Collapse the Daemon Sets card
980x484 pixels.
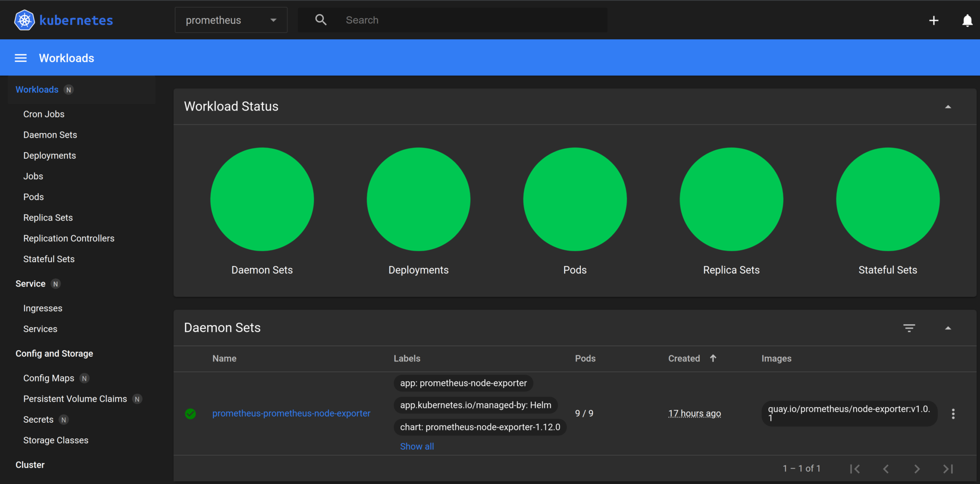pos(948,328)
